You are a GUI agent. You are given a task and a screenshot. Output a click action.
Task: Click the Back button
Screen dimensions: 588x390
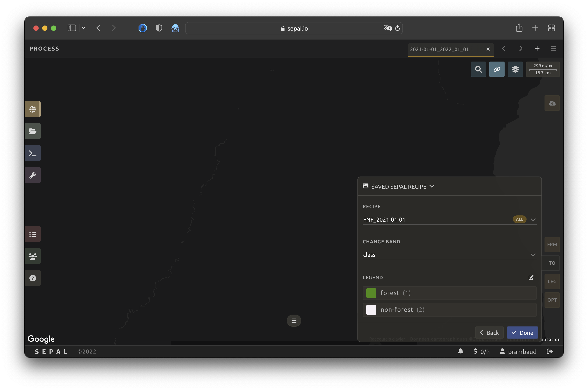pyautogui.click(x=489, y=333)
